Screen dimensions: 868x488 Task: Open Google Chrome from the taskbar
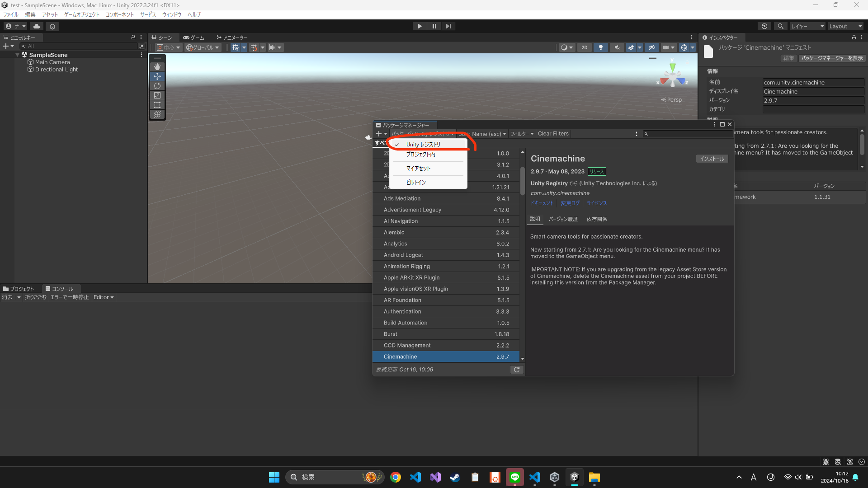[396, 477]
